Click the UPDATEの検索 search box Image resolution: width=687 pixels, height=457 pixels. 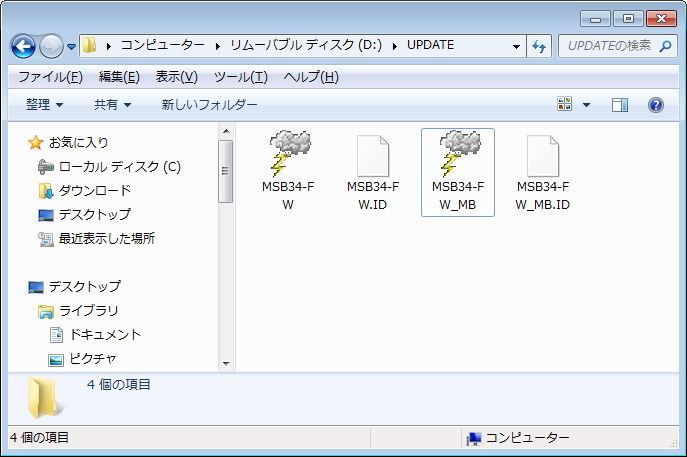pos(611,46)
